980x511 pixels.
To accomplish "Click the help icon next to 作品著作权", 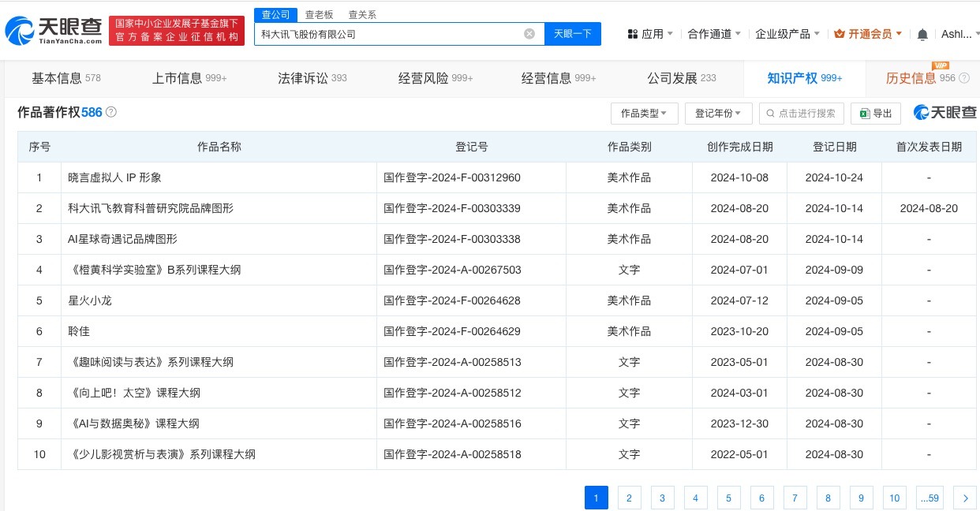I will pos(111,112).
